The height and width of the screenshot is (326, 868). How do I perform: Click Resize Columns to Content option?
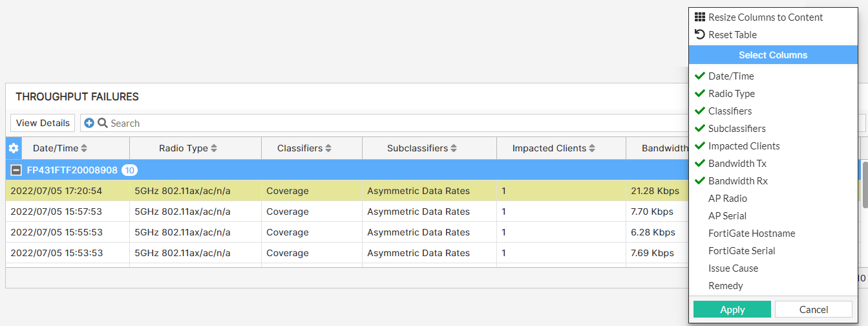click(x=765, y=17)
